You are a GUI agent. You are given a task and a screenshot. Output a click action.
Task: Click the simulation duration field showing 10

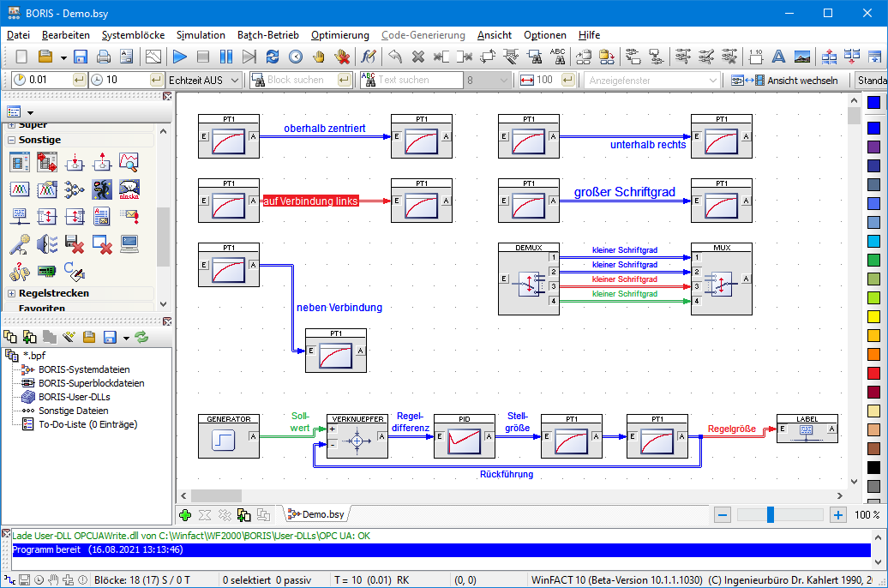pyautogui.click(x=127, y=80)
